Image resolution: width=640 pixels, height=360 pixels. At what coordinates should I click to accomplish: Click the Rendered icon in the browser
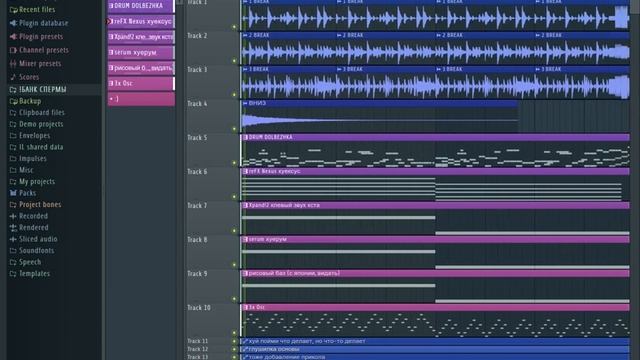(13, 228)
